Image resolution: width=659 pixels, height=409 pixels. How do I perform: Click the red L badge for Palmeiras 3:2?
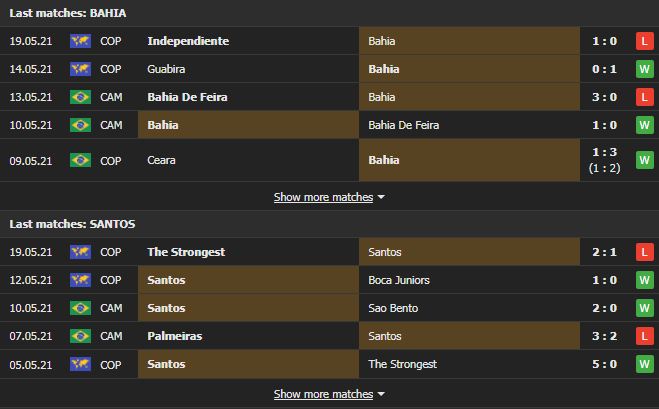pos(644,336)
